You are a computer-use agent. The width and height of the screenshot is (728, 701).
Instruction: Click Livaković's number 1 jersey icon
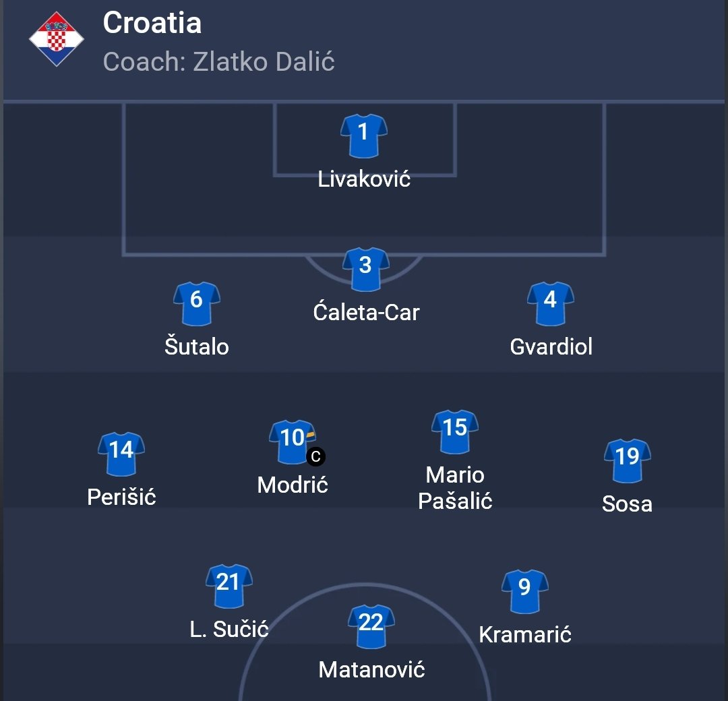pyautogui.click(x=363, y=136)
